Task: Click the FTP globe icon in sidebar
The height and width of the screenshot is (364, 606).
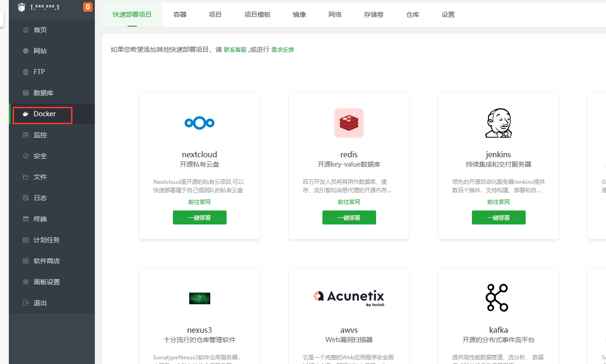Action: 26,72
